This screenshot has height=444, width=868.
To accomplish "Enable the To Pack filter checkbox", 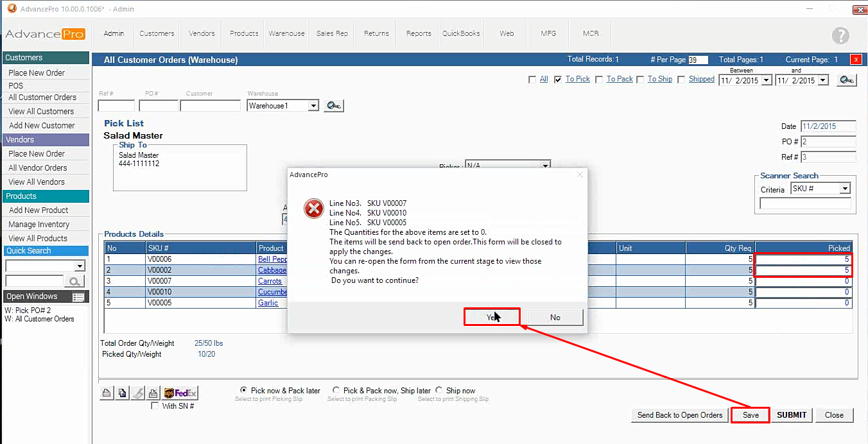I will [x=599, y=80].
